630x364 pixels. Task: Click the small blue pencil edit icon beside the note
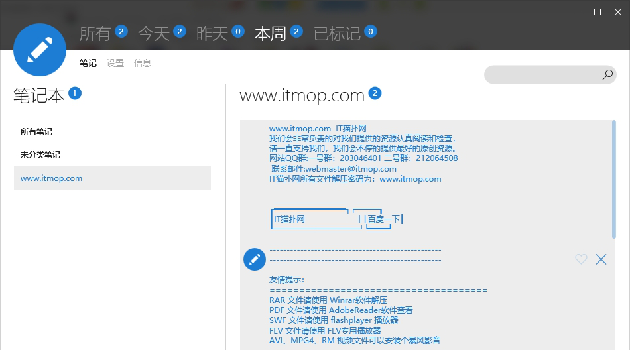coord(255,259)
